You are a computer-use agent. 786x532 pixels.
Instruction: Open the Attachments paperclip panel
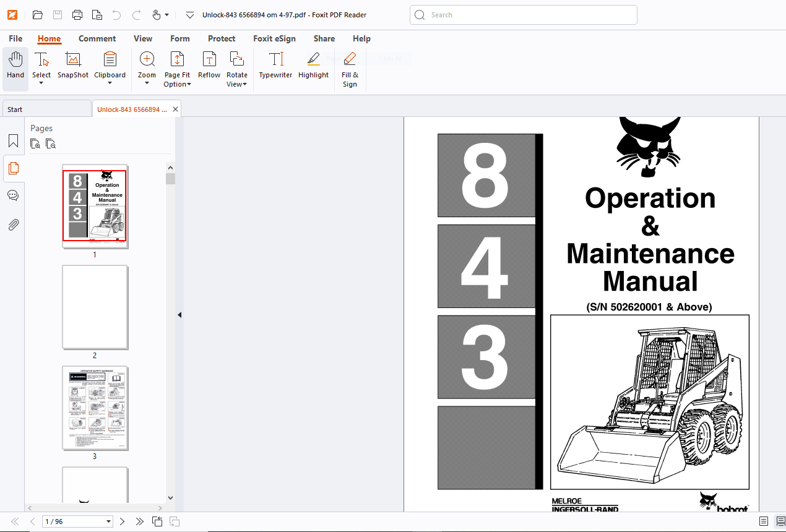tap(13, 224)
